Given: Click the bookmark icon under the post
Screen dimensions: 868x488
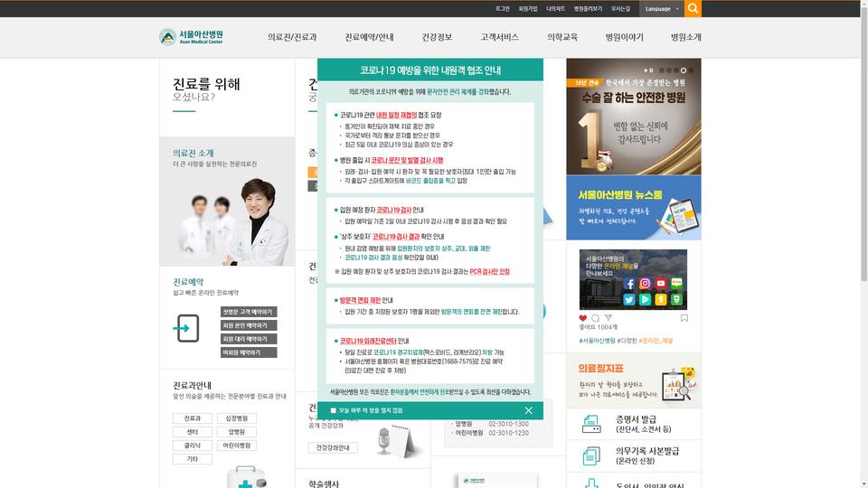Looking at the screenshot, I should click(684, 318).
